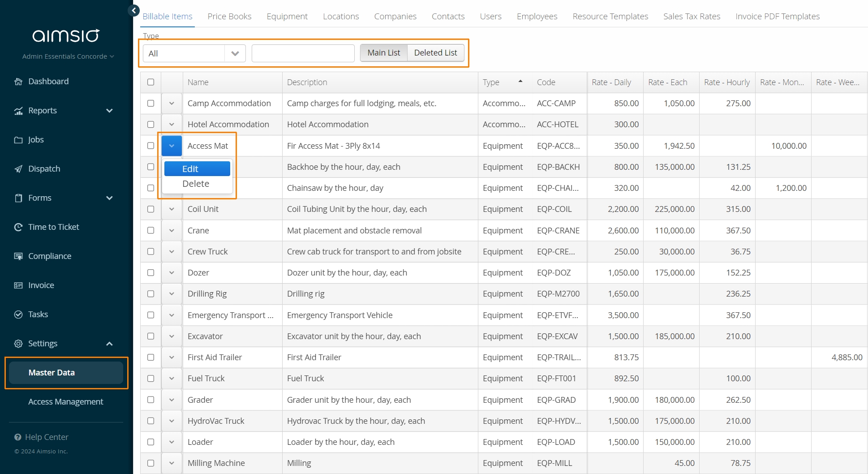Click the Help Center question mark icon
This screenshot has height=474, width=868.
(18, 437)
